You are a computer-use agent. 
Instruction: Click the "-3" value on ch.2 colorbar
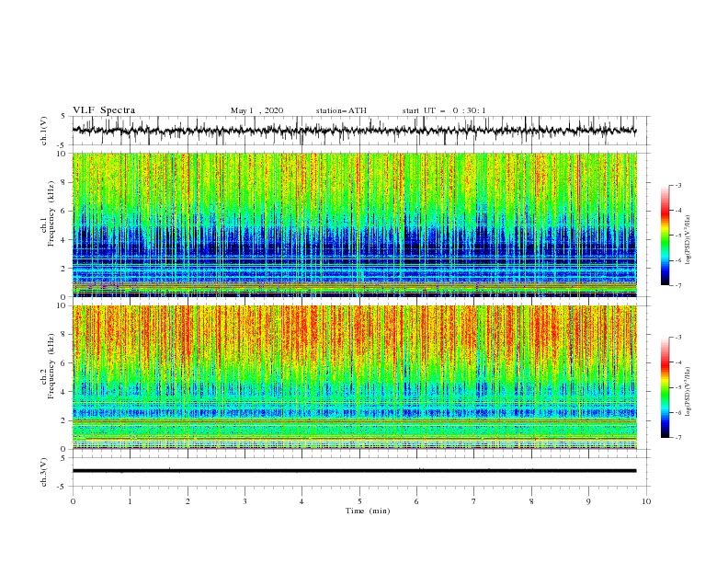tap(678, 338)
